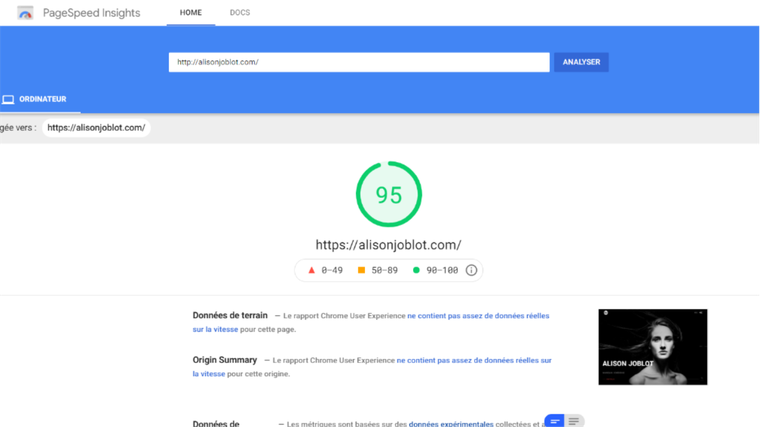Select the ORDINATEUR tab
This screenshot has height=427, width=760.
point(40,99)
